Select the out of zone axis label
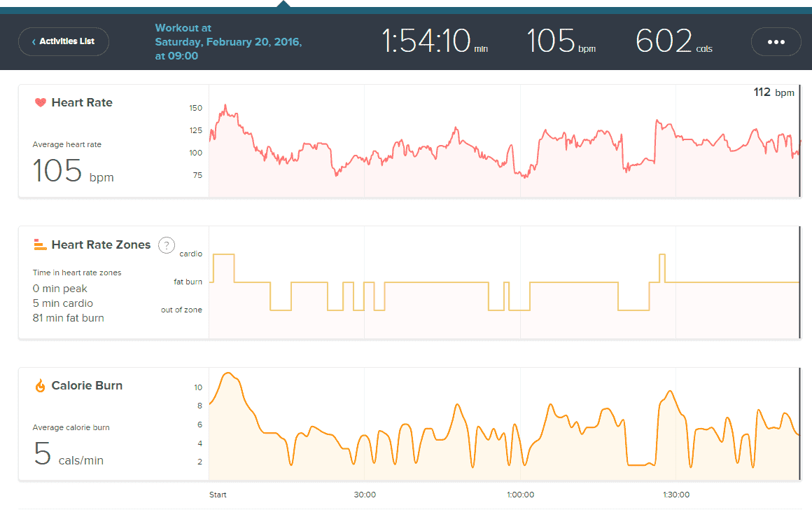This screenshot has height=517, width=812. click(x=181, y=310)
